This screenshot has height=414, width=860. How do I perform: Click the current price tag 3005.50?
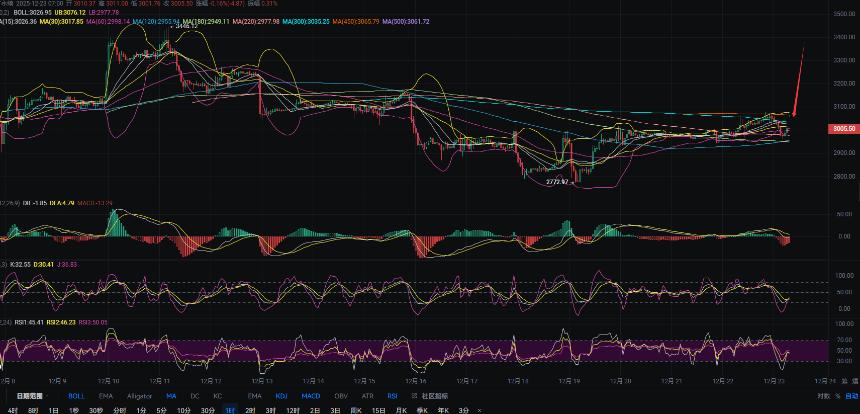(844, 129)
